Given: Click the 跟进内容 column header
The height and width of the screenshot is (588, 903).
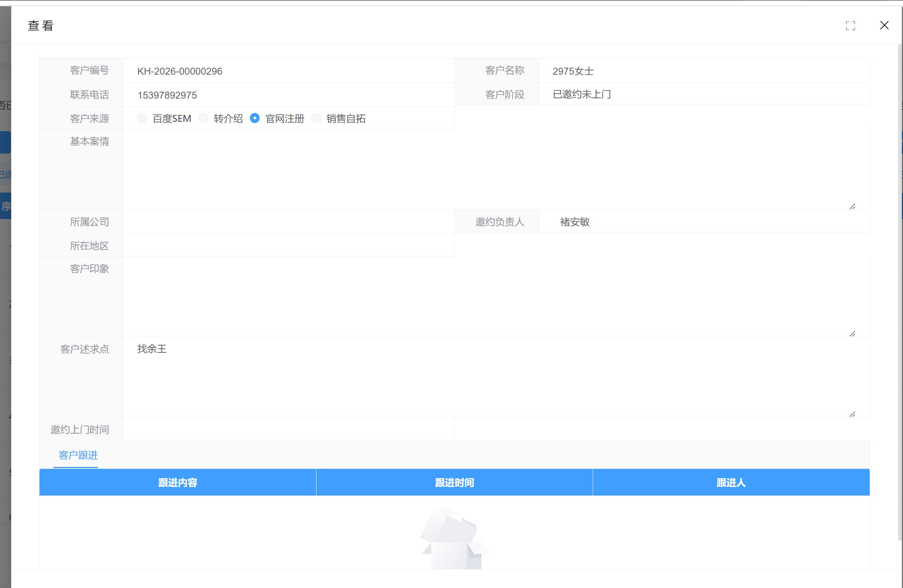Looking at the screenshot, I should [178, 482].
